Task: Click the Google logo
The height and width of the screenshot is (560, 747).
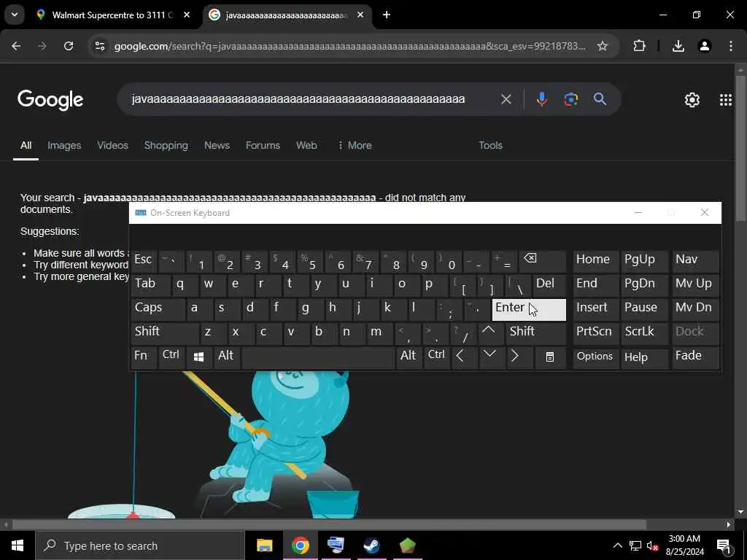Action: (x=50, y=99)
